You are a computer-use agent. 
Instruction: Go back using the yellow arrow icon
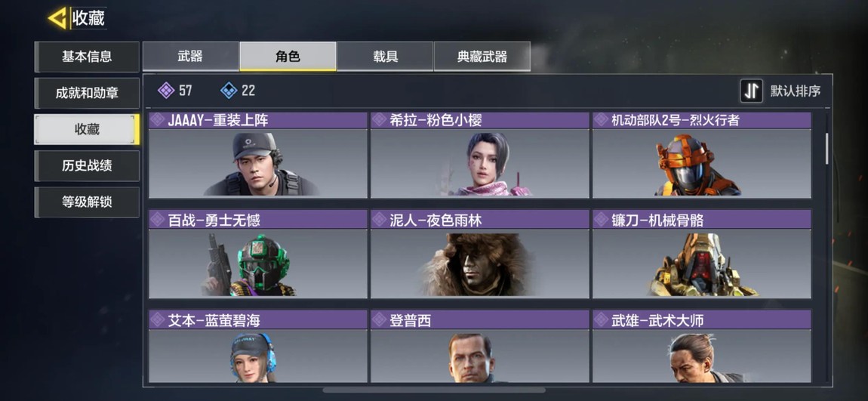pyautogui.click(x=57, y=18)
